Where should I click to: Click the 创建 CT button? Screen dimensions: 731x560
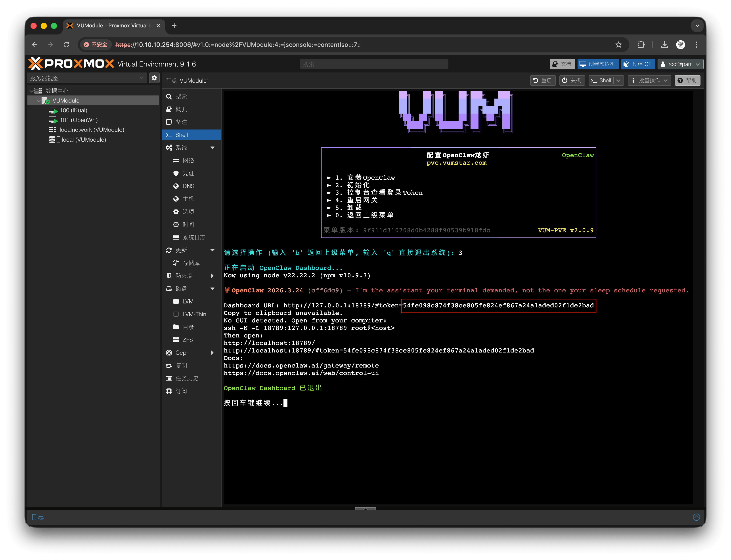pyautogui.click(x=638, y=64)
